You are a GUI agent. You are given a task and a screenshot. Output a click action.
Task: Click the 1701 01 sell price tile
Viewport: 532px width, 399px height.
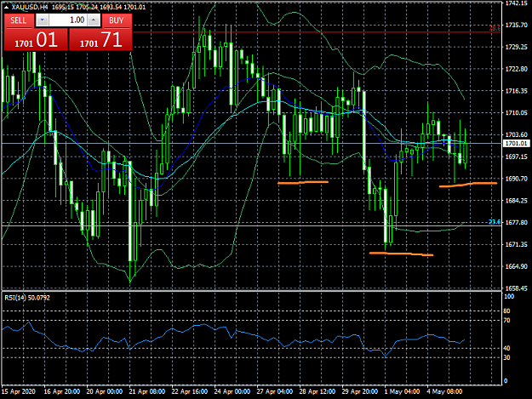[x=36, y=40]
